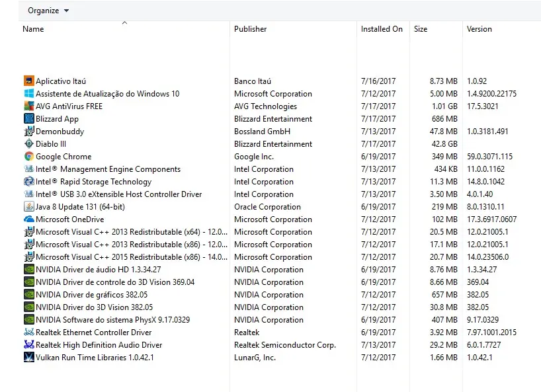Click Intel Management Engine Components icon

pos(29,169)
